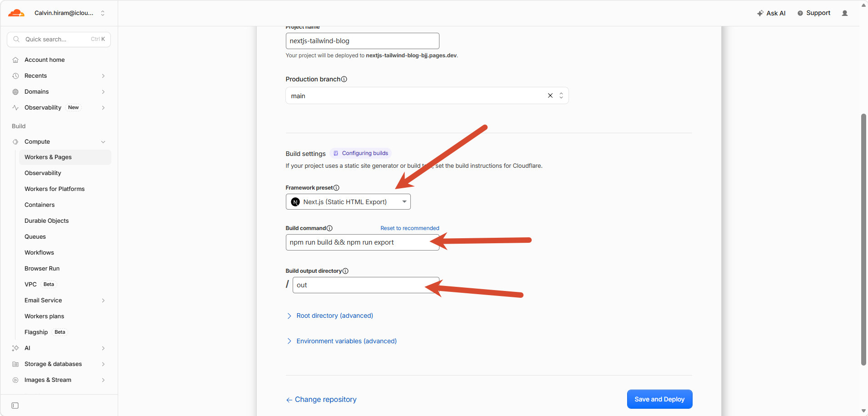Click the top-level Observability pulse icon
The image size is (868, 416).
click(x=15, y=108)
